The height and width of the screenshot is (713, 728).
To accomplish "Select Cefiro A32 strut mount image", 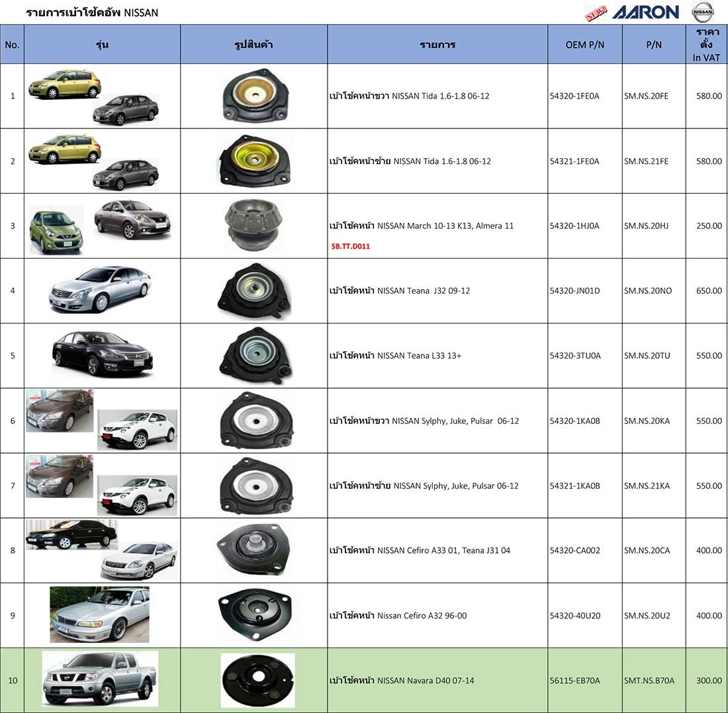I will pos(255,614).
